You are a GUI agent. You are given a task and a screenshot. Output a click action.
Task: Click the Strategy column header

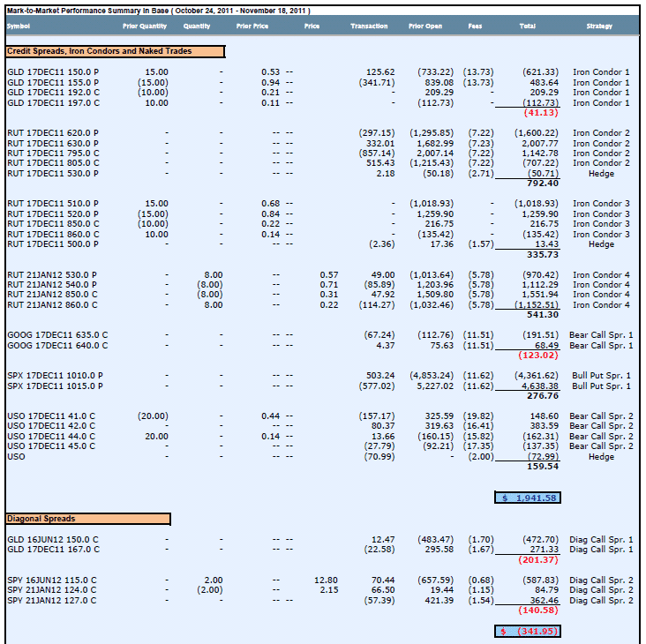click(599, 26)
